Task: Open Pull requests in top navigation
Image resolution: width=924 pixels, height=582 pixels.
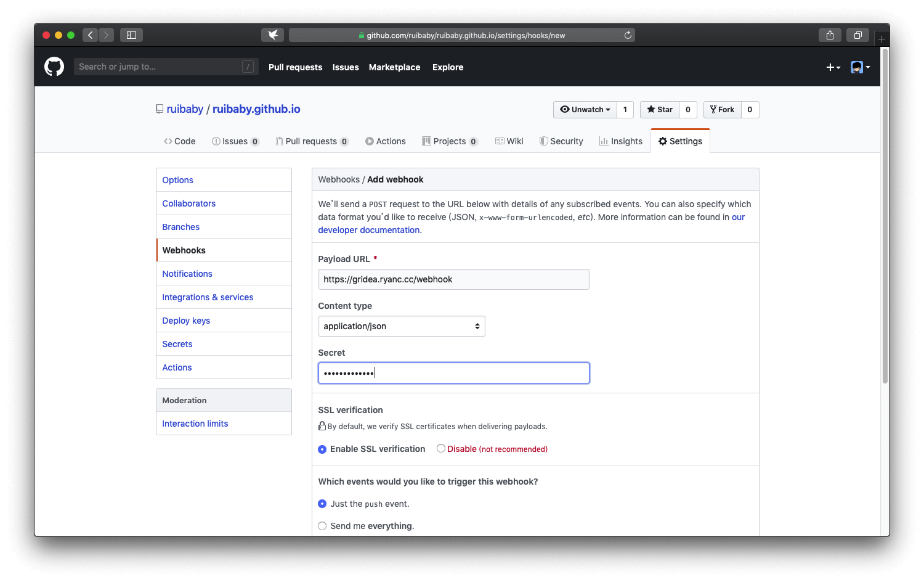Action: pos(295,67)
